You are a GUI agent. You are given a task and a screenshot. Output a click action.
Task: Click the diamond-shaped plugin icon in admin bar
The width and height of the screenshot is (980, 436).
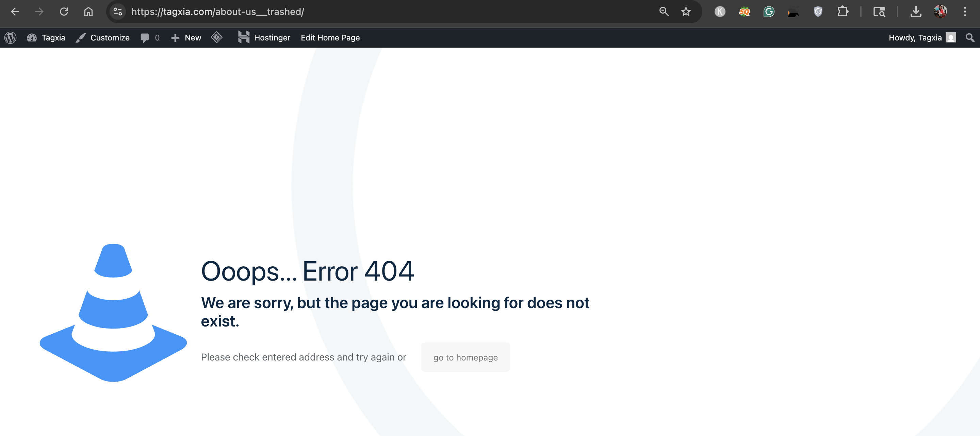pyautogui.click(x=216, y=37)
